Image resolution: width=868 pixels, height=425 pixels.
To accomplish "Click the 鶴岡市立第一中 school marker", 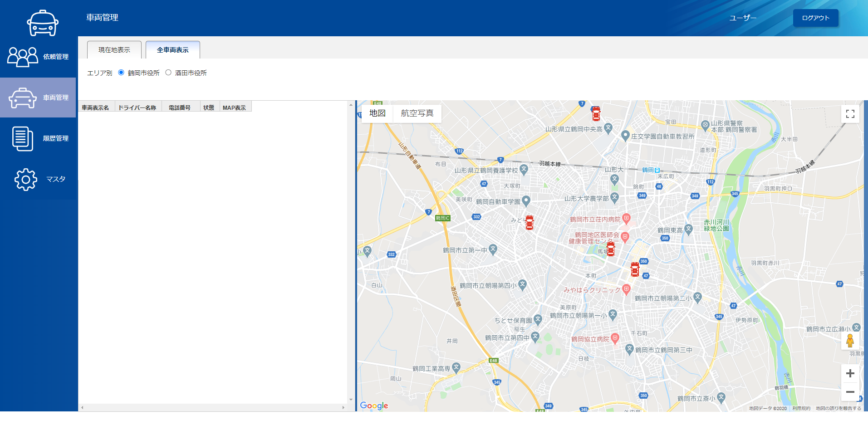I will 493,249.
